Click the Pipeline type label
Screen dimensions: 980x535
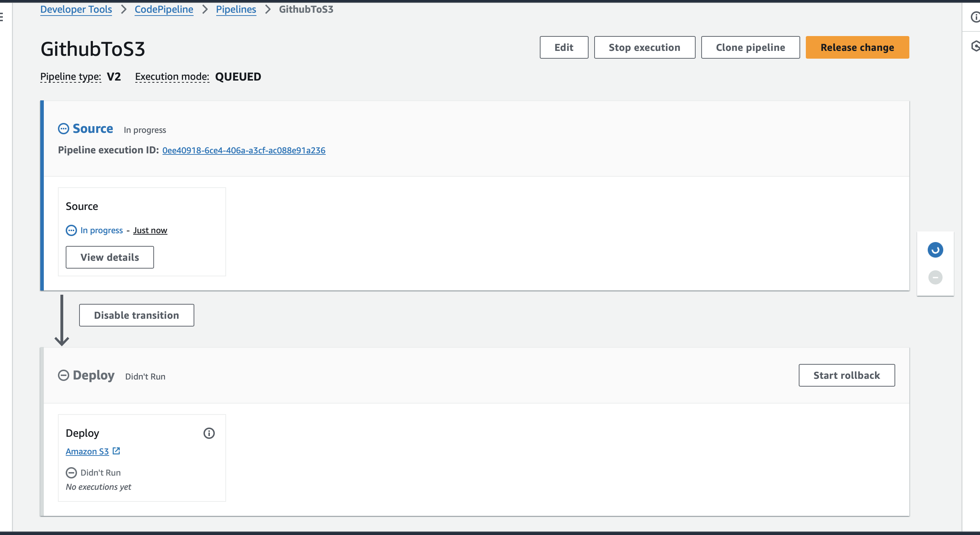tap(71, 77)
